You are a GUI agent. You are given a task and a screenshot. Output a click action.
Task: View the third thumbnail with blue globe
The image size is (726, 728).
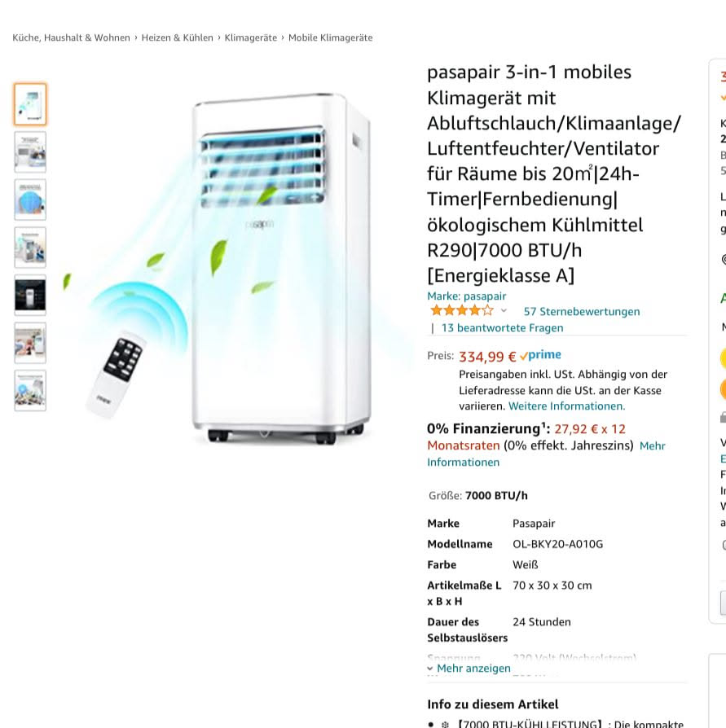tap(30, 200)
